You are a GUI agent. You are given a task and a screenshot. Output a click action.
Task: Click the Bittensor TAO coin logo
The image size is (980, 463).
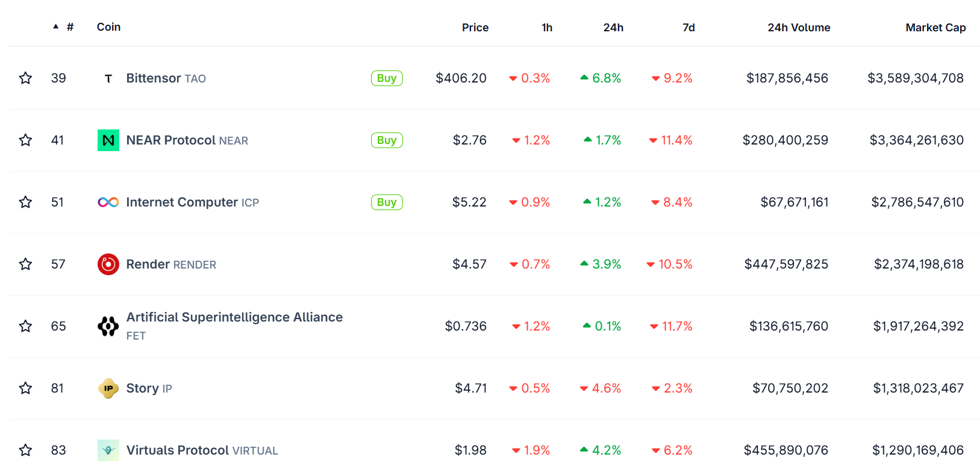[x=108, y=78]
